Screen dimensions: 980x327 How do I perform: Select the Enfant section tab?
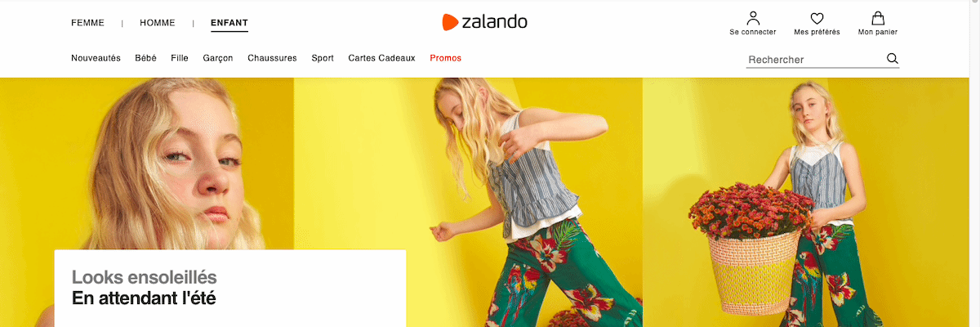coord(229,23)
